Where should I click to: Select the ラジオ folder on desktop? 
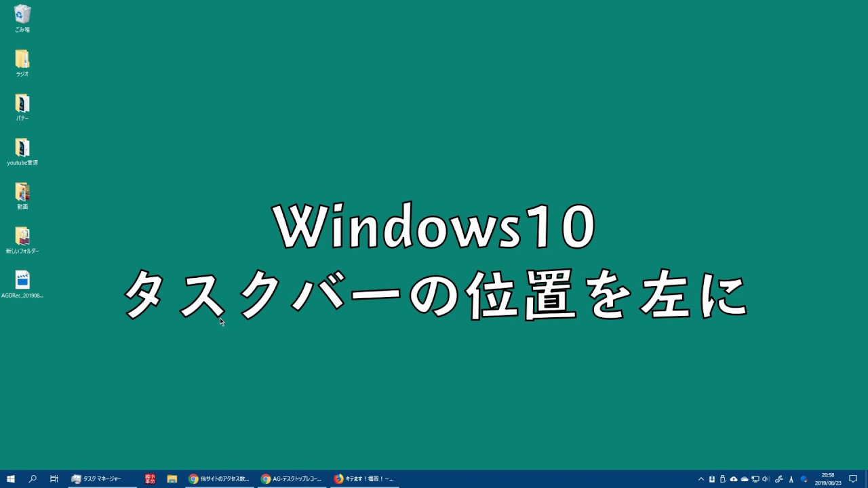22,63
